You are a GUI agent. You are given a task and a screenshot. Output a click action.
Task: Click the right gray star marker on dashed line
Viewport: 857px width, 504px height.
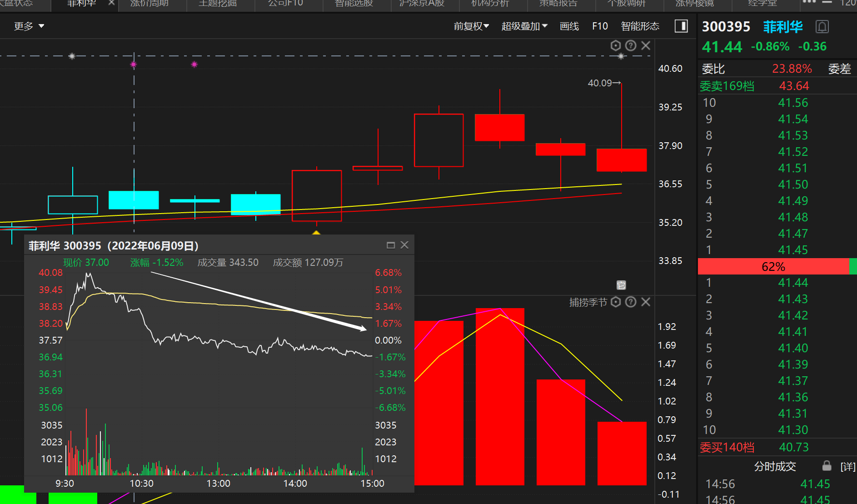[x=621, y=56]
